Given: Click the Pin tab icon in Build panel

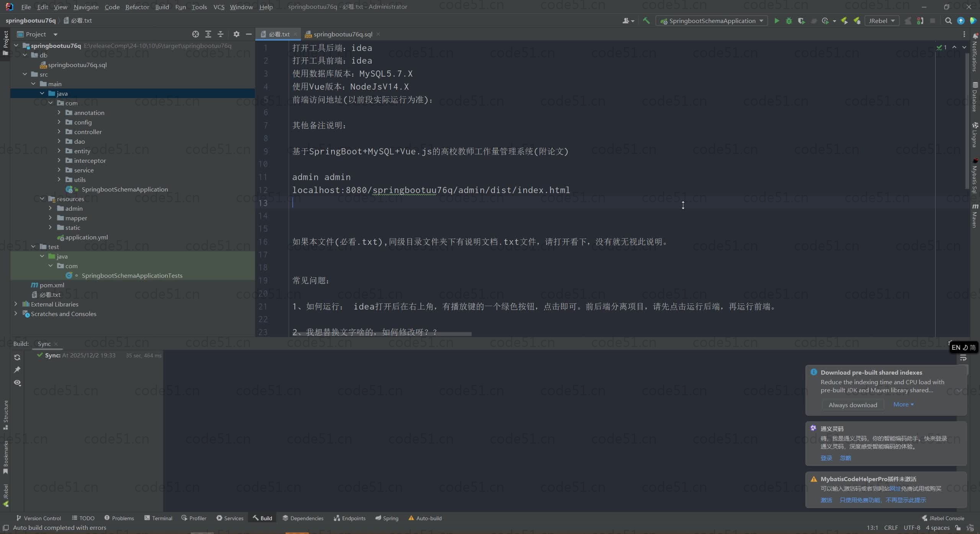Looking at the screenshot, I should pos(17,370).
